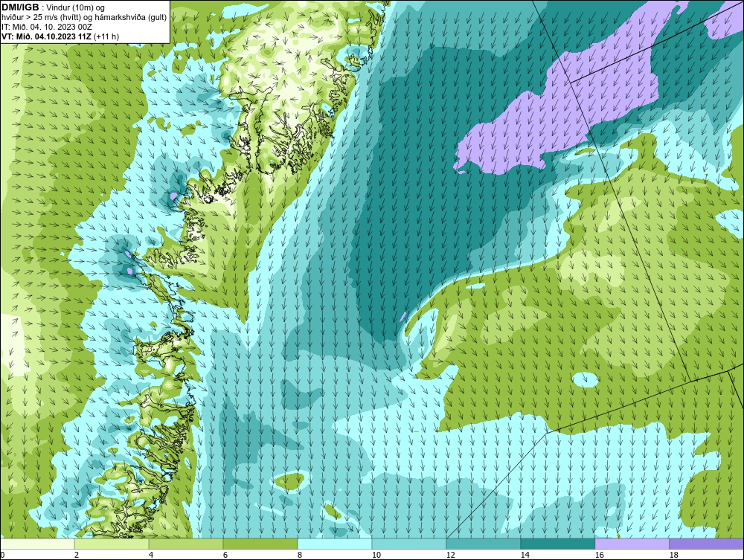This screenshot has width=744, height=560.
Task: Click the 'Vindur (10m) og' label
Action: pyautogui.click(x=77, y=8)
